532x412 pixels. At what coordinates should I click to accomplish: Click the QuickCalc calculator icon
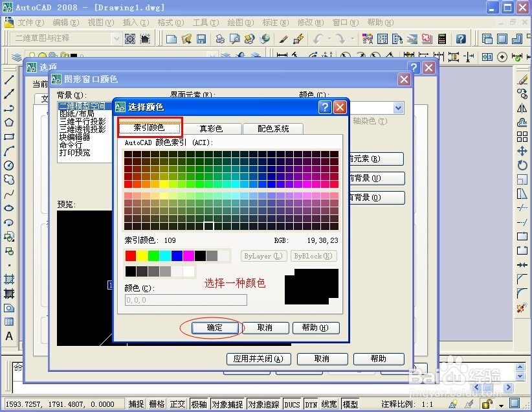tap(442, 39)
